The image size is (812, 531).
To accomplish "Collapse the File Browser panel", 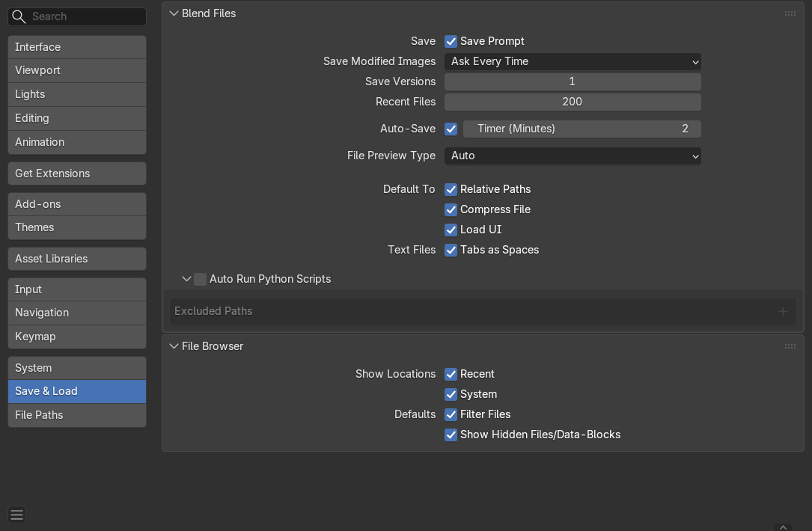I will coord(174,346).
